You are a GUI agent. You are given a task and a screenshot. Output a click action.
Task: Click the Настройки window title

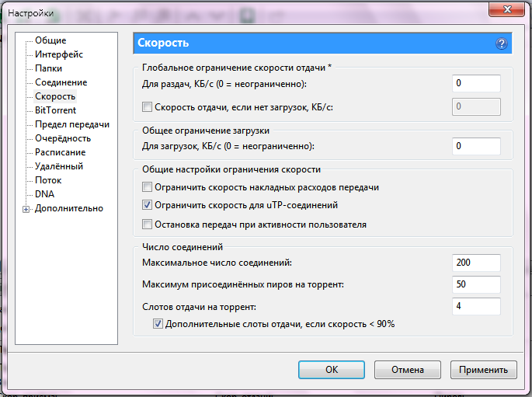pos(30,13)
